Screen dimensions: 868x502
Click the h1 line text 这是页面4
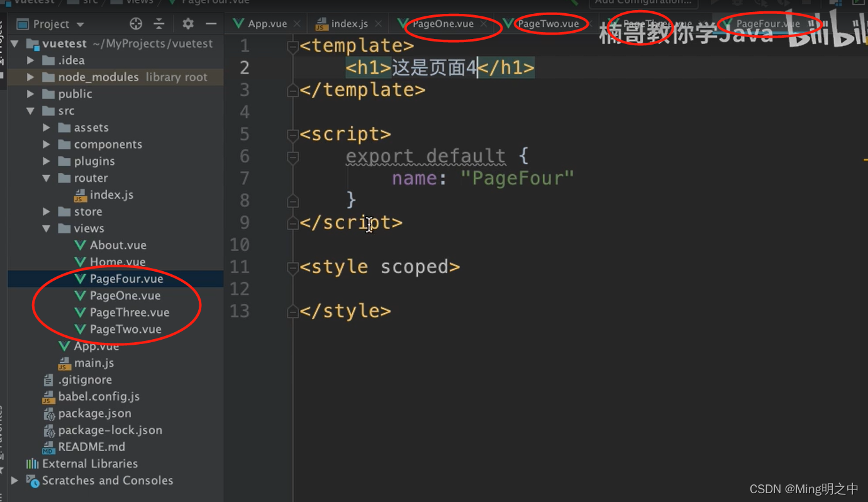[x=434, y=67]
